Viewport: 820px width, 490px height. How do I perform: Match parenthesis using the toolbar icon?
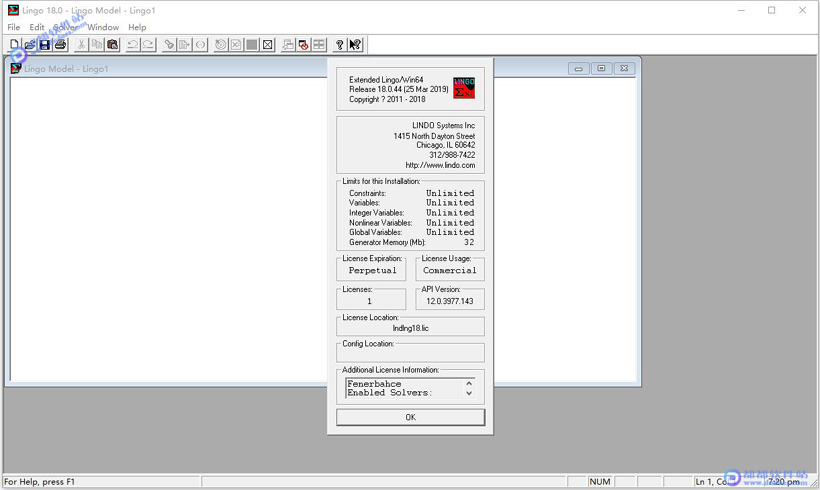(x=200, y=45)
